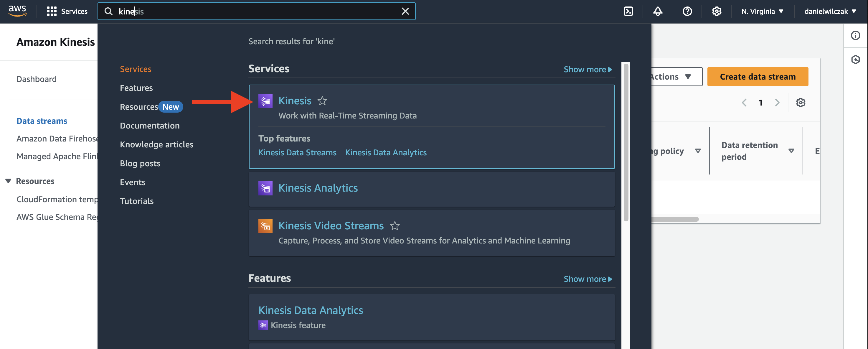This screenshot has height=349, width=868.
Task: Open Kinesis Data Analytics top feature link
Action: point(385,153)
